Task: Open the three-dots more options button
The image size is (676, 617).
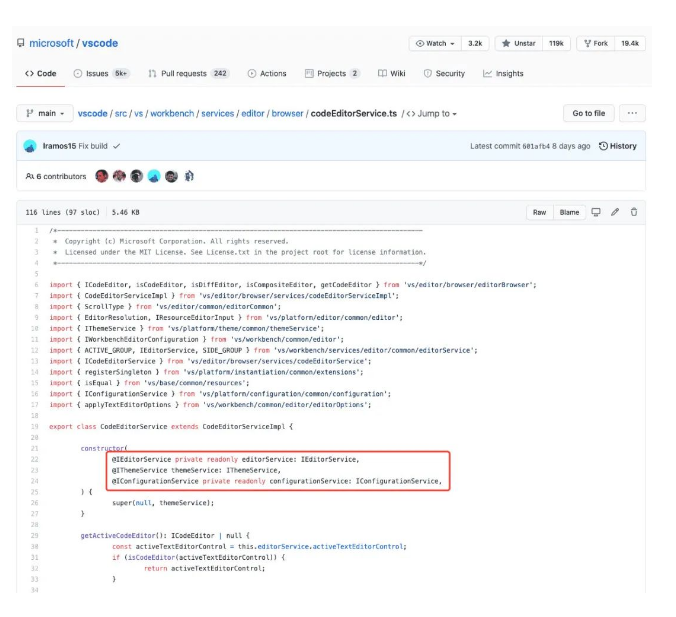Action: (632, 113)
